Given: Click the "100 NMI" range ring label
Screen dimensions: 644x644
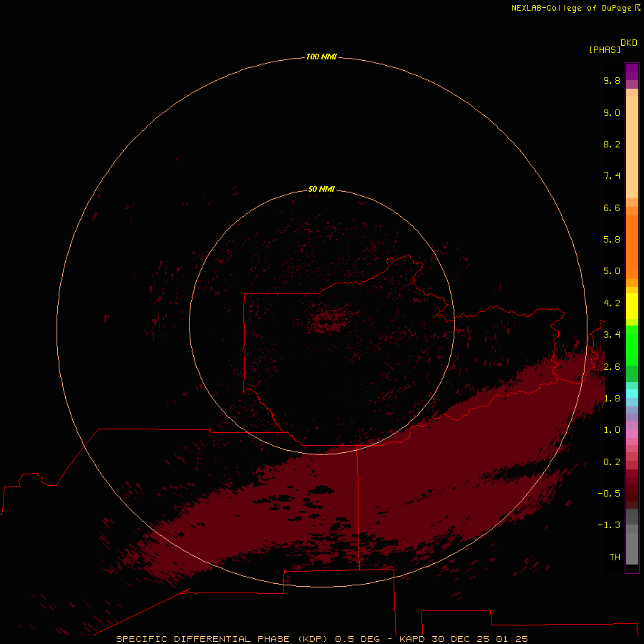Looking at the screenshot, I should [x=321, y=57].
